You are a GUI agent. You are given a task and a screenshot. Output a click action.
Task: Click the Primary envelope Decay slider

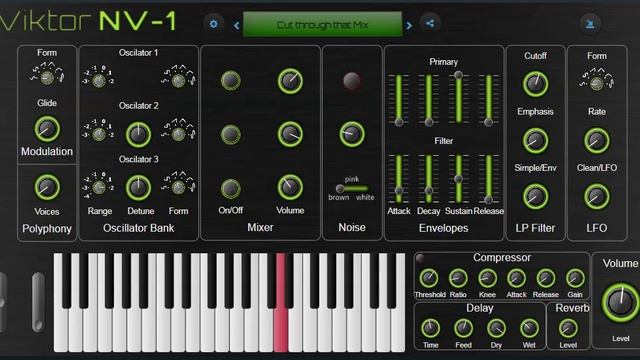[429, 98]
